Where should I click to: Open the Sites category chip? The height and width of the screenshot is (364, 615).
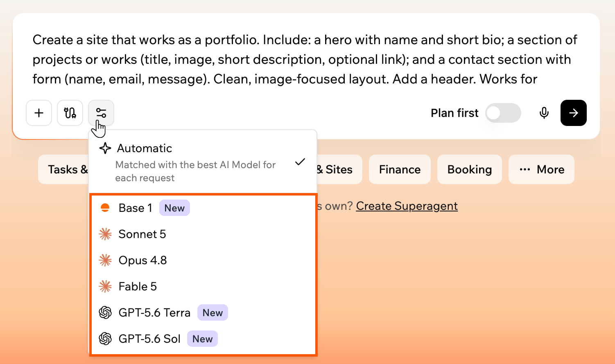pyautogui.click(x=339, y=169)
